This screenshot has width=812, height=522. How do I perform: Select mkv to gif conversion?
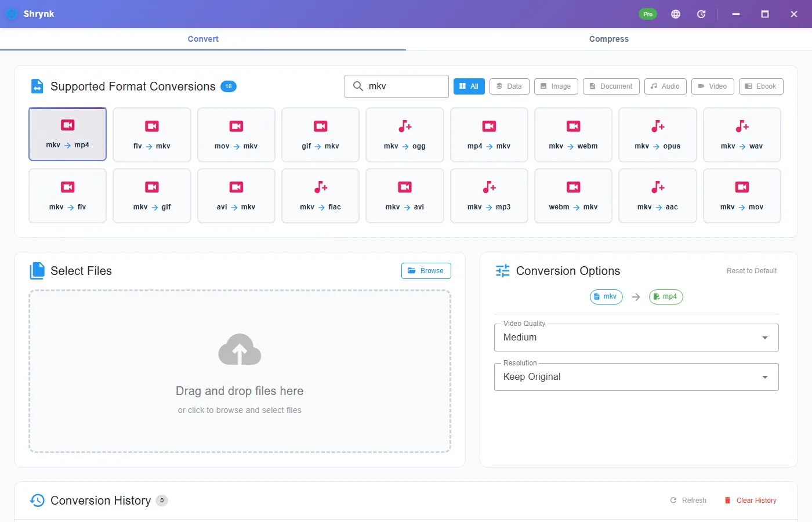[152, 195]
